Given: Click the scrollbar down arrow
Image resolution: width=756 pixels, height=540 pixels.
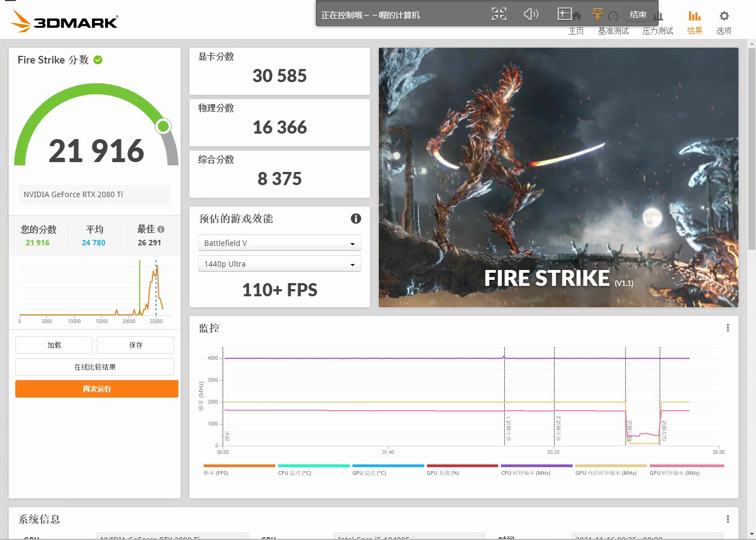Looking at the screenshot, I should pyautogui.click(x=752, y=535).
